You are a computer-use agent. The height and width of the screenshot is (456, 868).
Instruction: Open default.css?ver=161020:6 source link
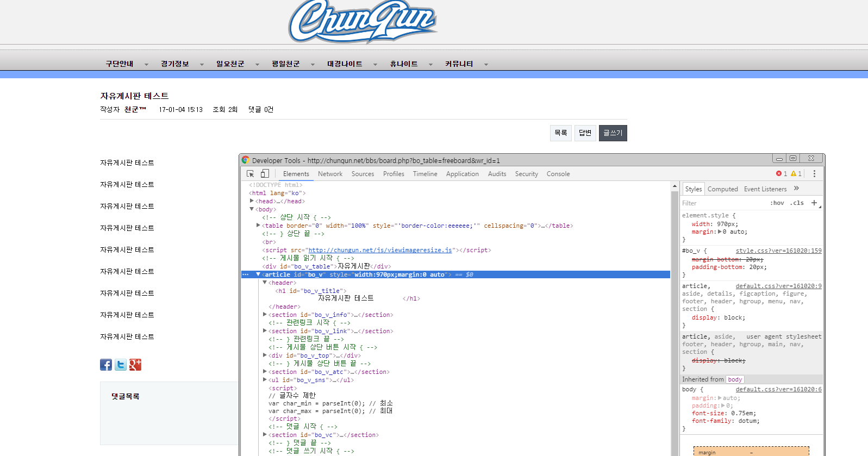[779, 389]
